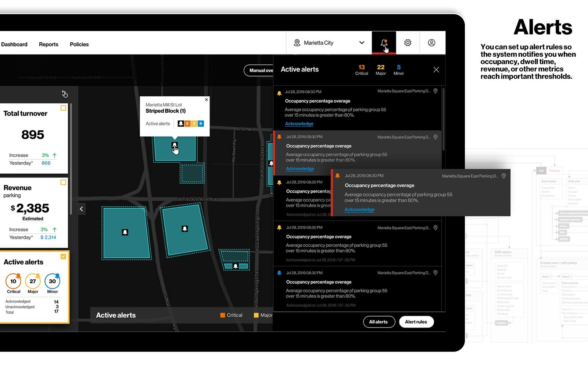This screenshot has height=368, width=588.
Task: Click the Revenue estimate $2,385
Action: [x=30, y=208]
